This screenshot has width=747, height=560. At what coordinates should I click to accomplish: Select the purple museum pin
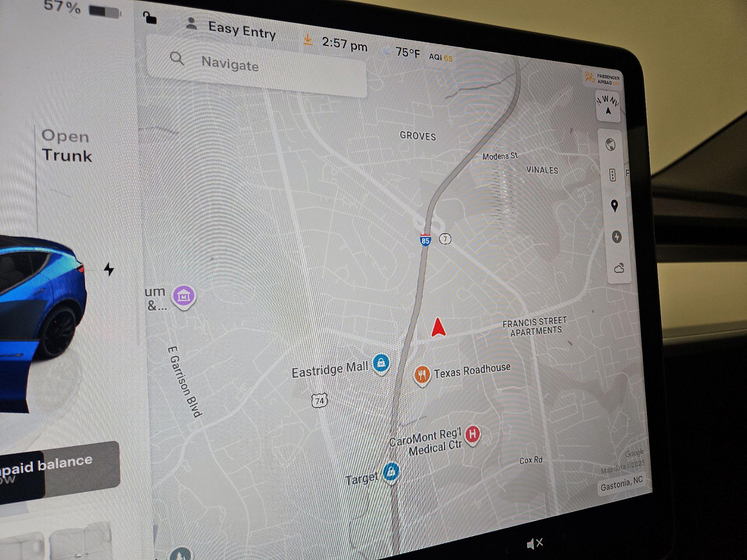point(184,297)
